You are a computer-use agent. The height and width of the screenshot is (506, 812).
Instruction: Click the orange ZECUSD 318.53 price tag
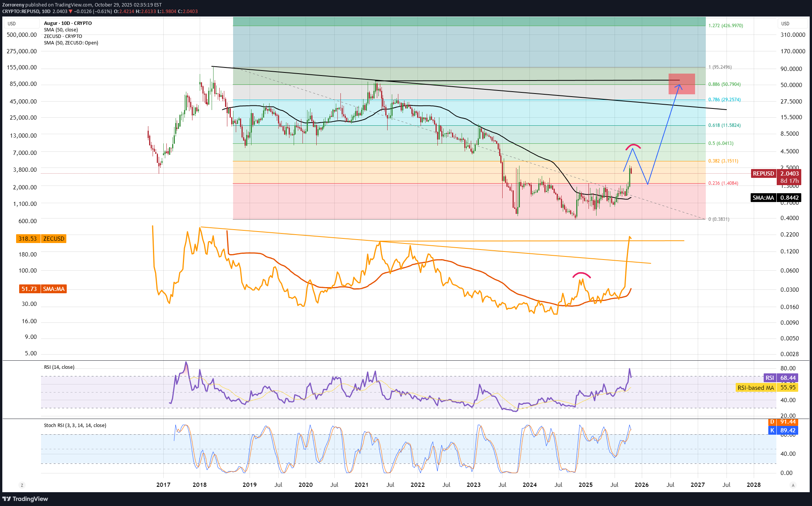pos(41,239)
